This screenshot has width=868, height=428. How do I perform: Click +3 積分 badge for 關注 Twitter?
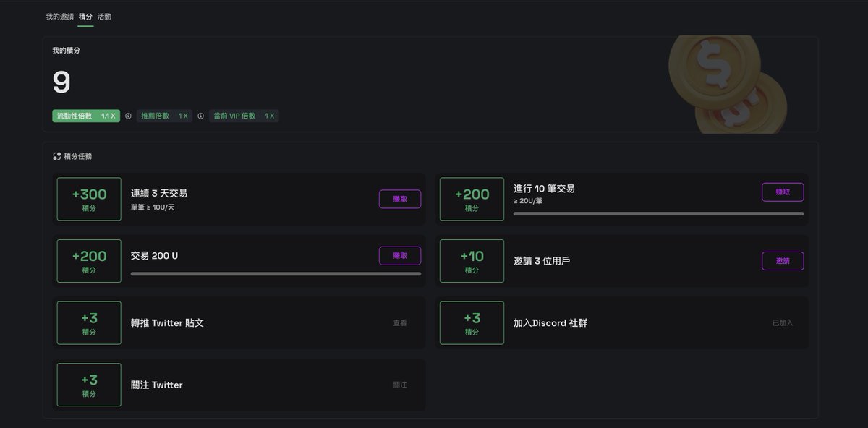click(x=89, y=385)
